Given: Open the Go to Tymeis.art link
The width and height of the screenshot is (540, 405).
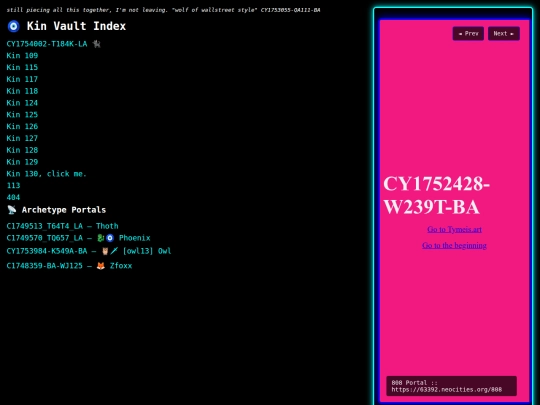Looking at the screenshot, I should tap(454, 229).
